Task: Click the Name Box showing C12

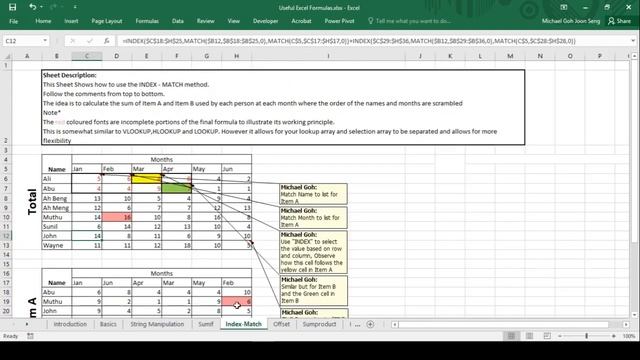Action: [x=22, y=41]
